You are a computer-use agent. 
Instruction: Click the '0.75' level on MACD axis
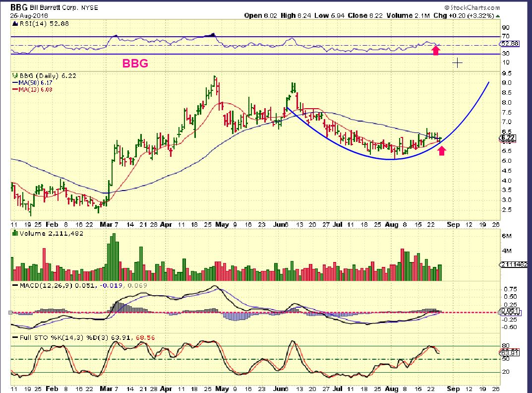511,289
